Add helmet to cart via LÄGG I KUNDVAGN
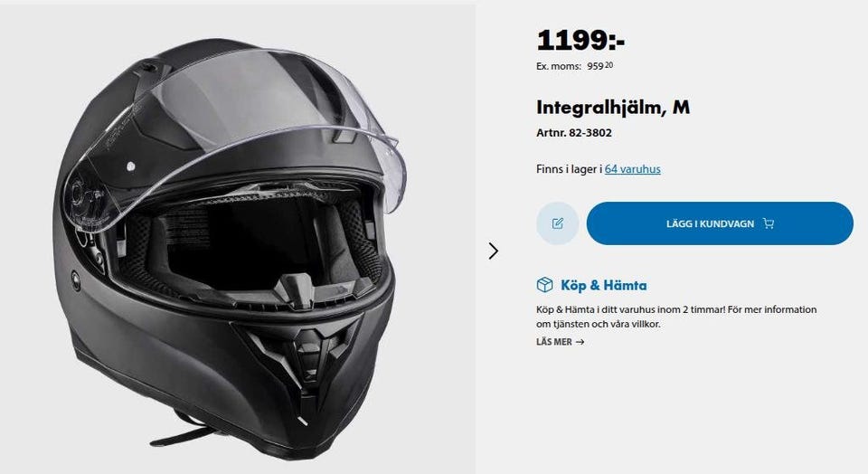 click(x=720, y=223)
